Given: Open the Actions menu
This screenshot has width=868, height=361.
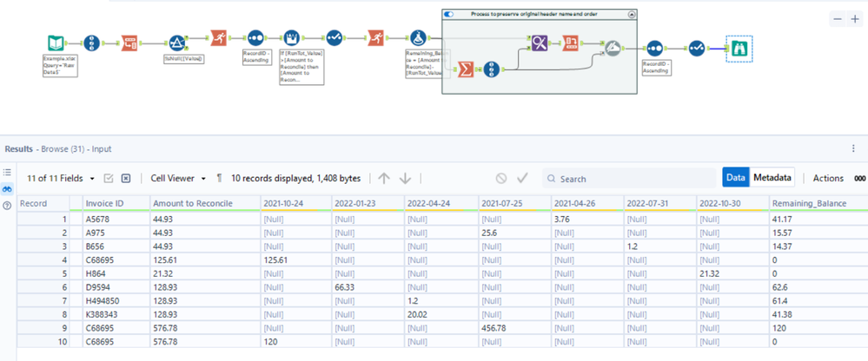Looking at the screenshot, I should tap(827, 178).
